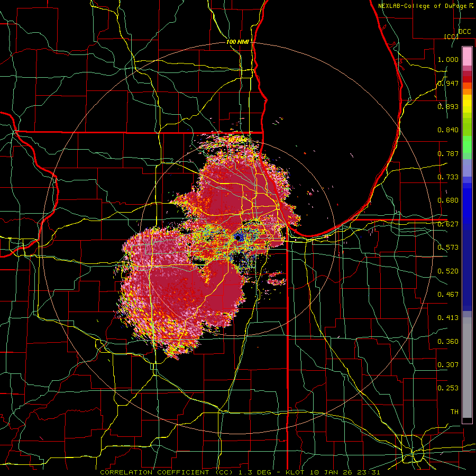Pick the orange color bar segment

pos(467,91)
